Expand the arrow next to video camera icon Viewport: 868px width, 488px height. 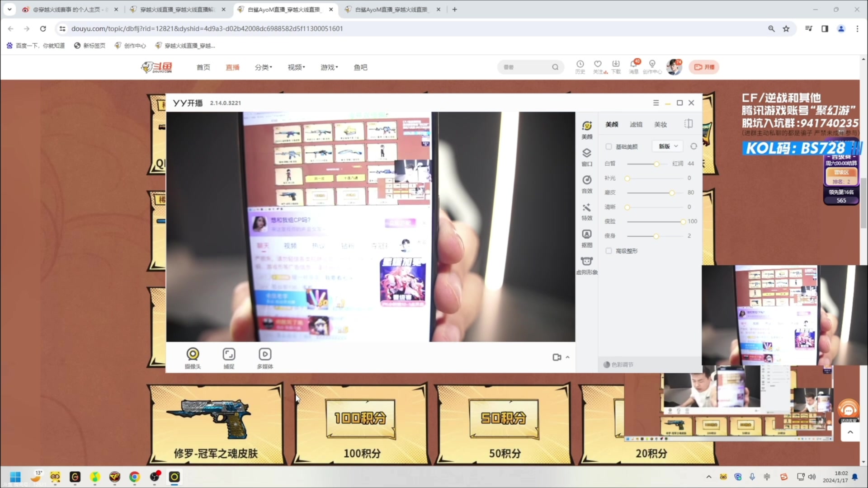pos(567,357)
